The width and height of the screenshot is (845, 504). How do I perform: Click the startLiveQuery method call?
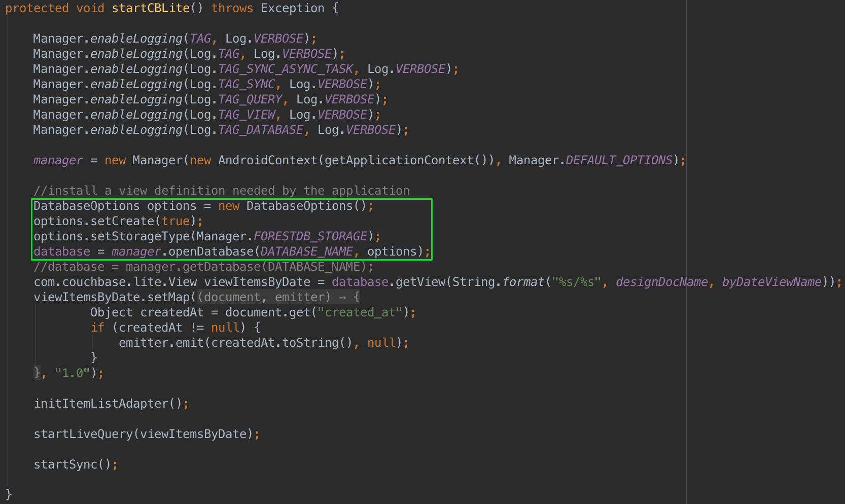coord(83,434)
